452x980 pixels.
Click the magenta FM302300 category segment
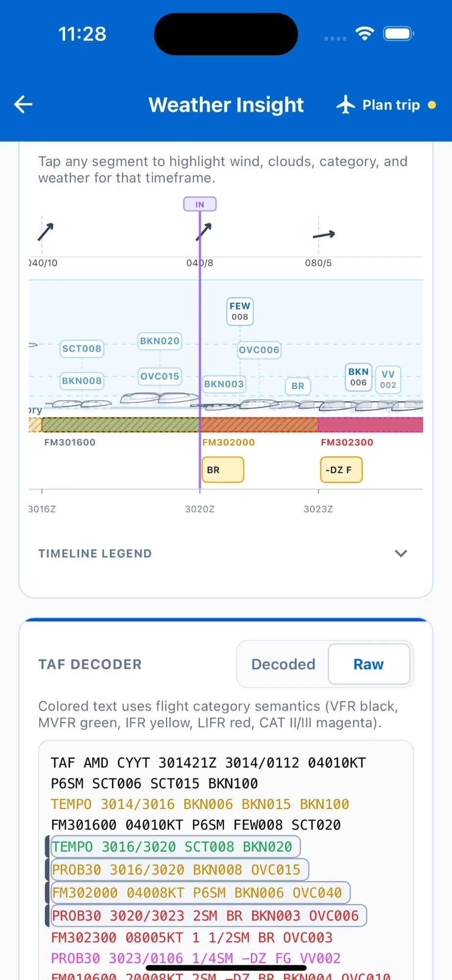click(x=371, y=424)
